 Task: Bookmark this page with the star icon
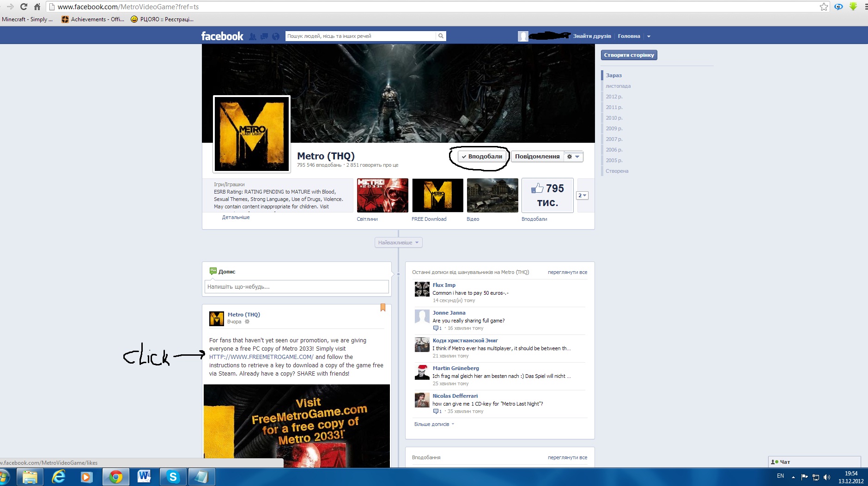(x=824, y=6)
